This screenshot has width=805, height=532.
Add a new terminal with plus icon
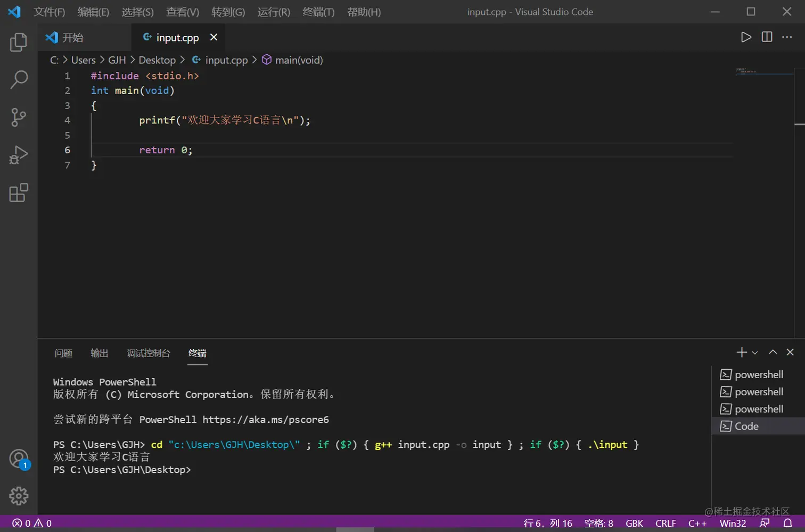click(742, 352)
